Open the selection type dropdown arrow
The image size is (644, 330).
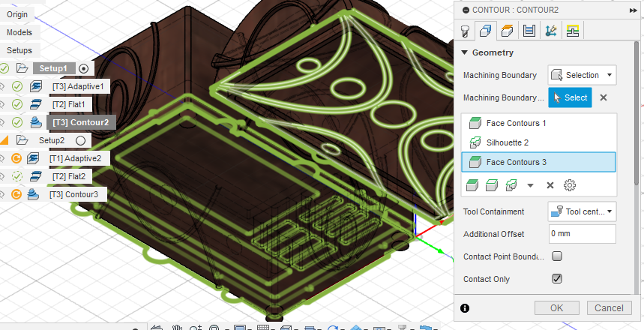530,186
